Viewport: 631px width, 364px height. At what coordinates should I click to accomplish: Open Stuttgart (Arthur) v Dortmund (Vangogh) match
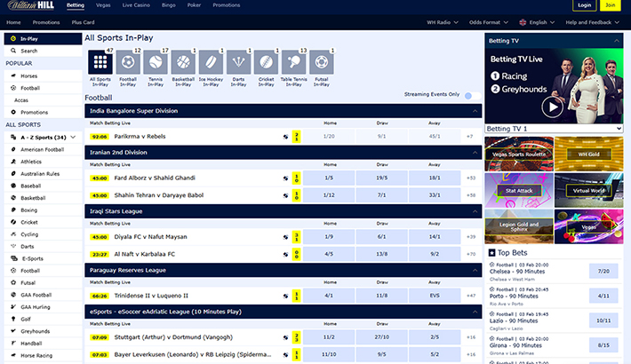tap(173, 337)
